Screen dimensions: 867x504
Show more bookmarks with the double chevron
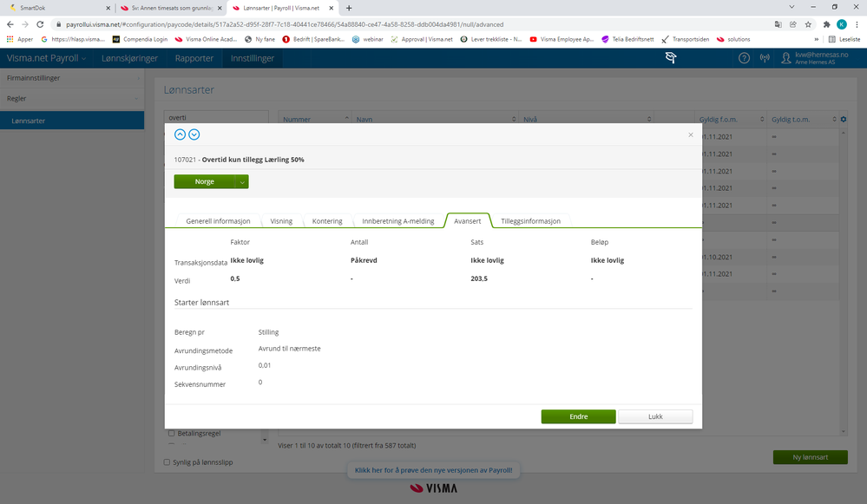(x=816, y=39)
